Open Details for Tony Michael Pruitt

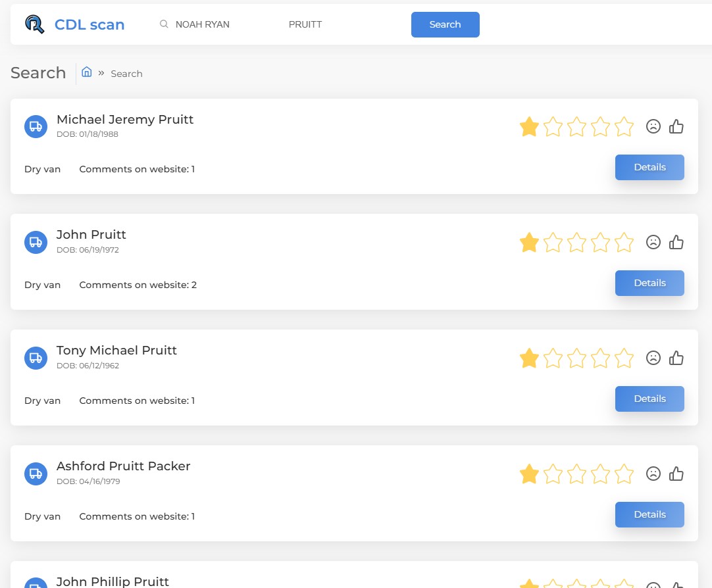(649, 399)
